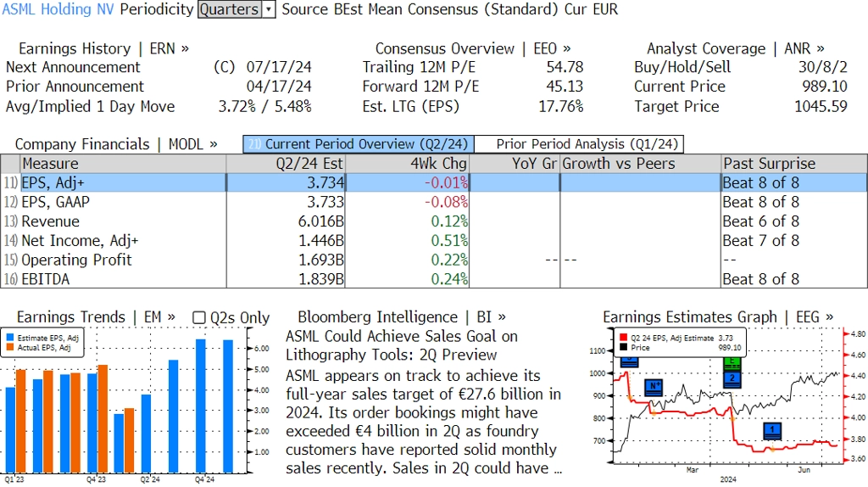
Task: Select the Net Income, Adj+ row
Action: (x=434, y=241)
